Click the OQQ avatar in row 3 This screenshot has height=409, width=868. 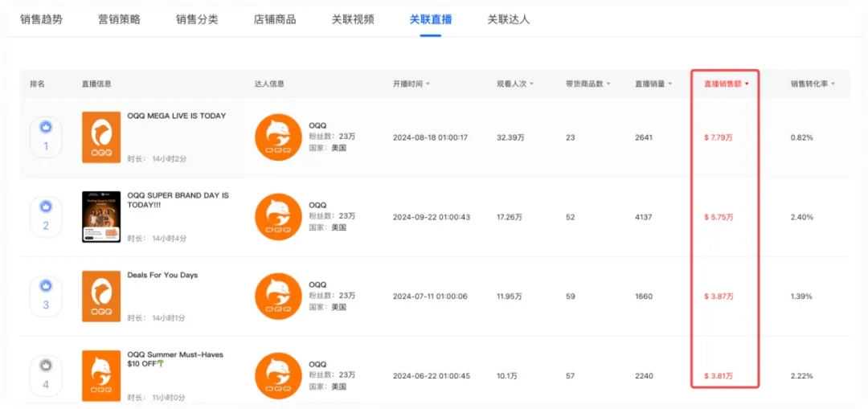coord(278,296)
